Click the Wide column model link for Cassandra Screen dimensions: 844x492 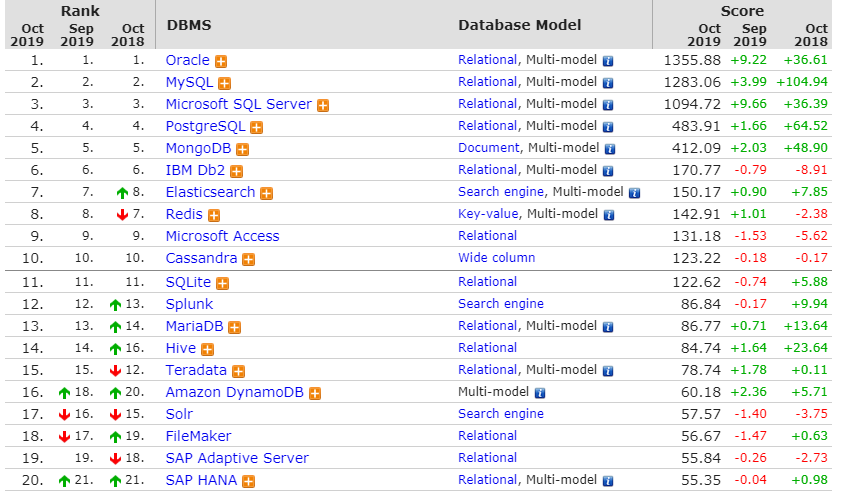pyautogui.click(x=496, y=258)
